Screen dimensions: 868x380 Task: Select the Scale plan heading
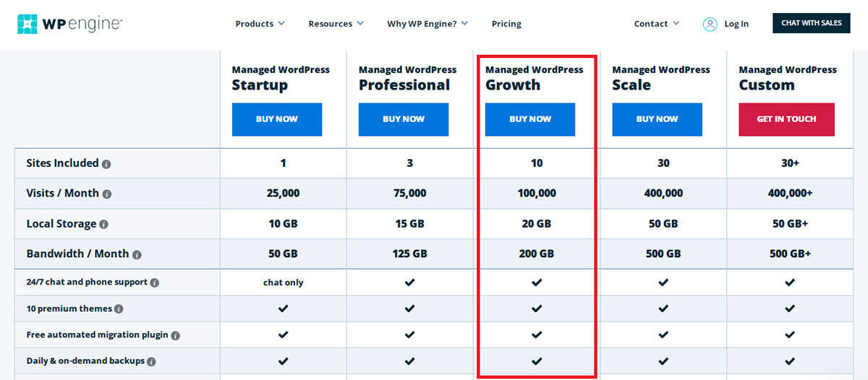coord(631,85)
